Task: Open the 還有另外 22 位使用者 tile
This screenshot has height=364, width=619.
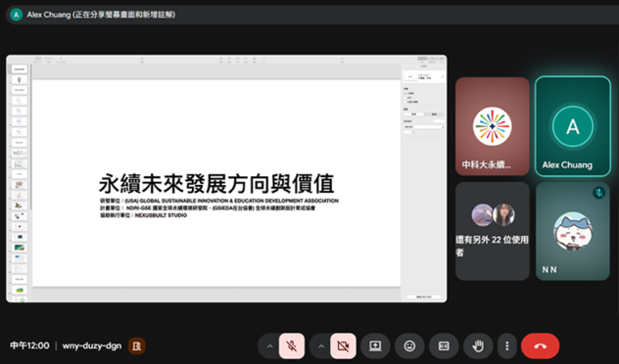Action: 493,231
